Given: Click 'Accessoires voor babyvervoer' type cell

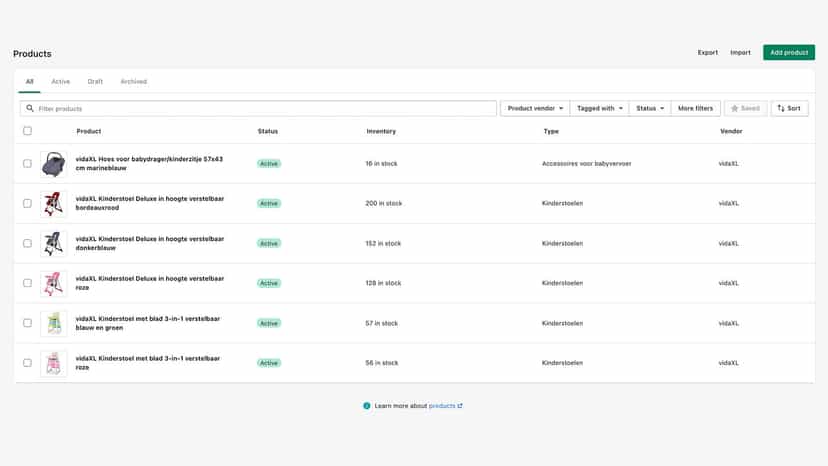Looking at the screenshot, I should [587, 164].
